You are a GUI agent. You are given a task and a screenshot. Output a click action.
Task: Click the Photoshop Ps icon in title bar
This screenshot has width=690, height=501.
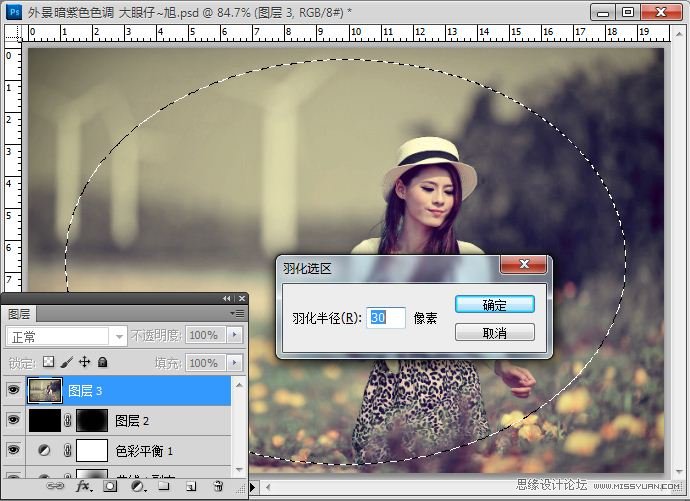click(x=14, y=12)
